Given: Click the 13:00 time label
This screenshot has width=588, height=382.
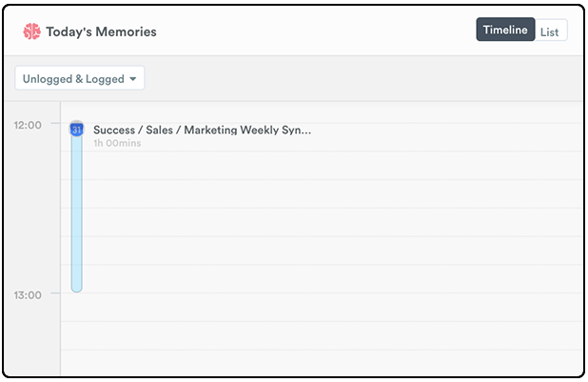Looking at the screenshot, I should pos(28,295).
